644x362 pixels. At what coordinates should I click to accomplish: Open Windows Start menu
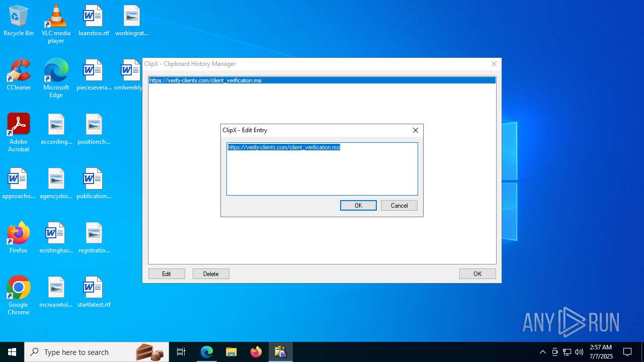tap(12, 352)
